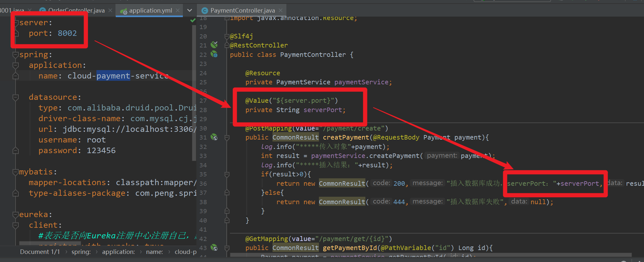Click the @Value("${server.port}") annotation

point(292,100)
